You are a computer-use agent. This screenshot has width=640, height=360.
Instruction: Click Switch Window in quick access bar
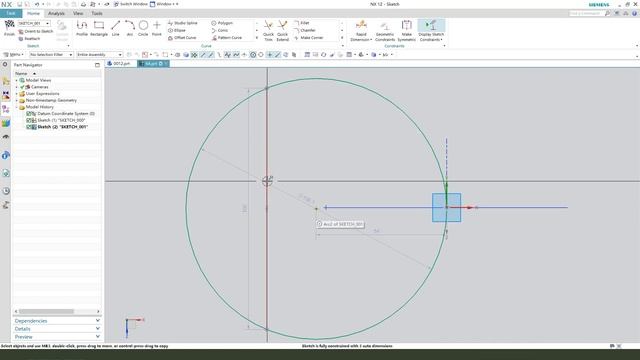point(130,4)
